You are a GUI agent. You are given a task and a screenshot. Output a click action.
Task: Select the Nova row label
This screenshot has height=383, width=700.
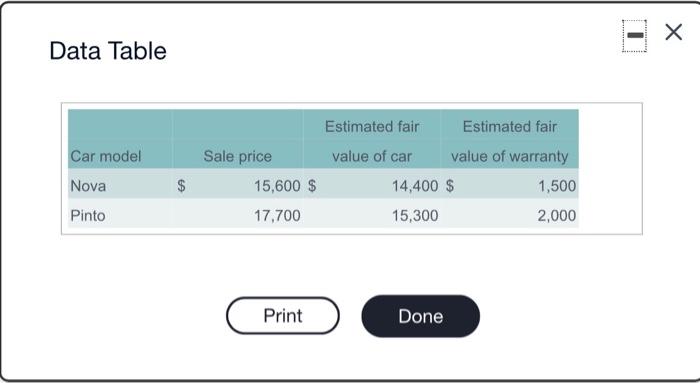pyautogui.click(x=88, y=186)
